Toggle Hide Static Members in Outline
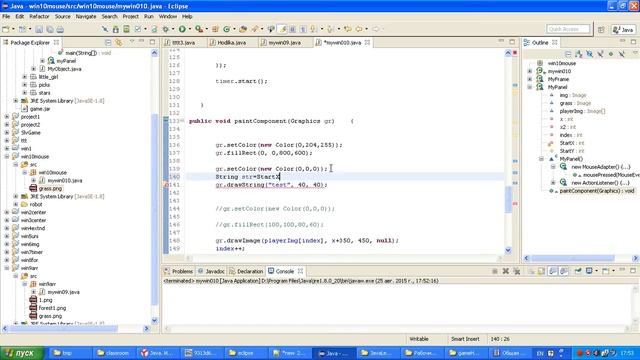 (600, 54)
